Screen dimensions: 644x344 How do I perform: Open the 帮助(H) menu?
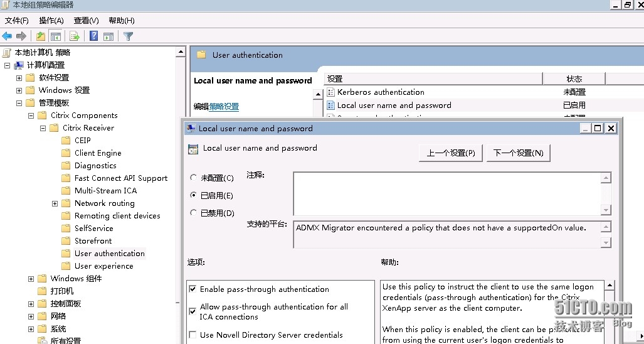122,21
